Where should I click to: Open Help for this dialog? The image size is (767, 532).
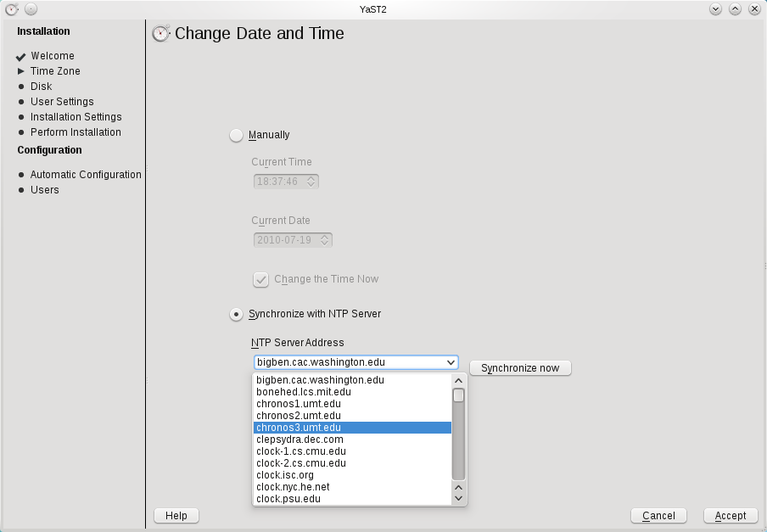tap(176, 516)
